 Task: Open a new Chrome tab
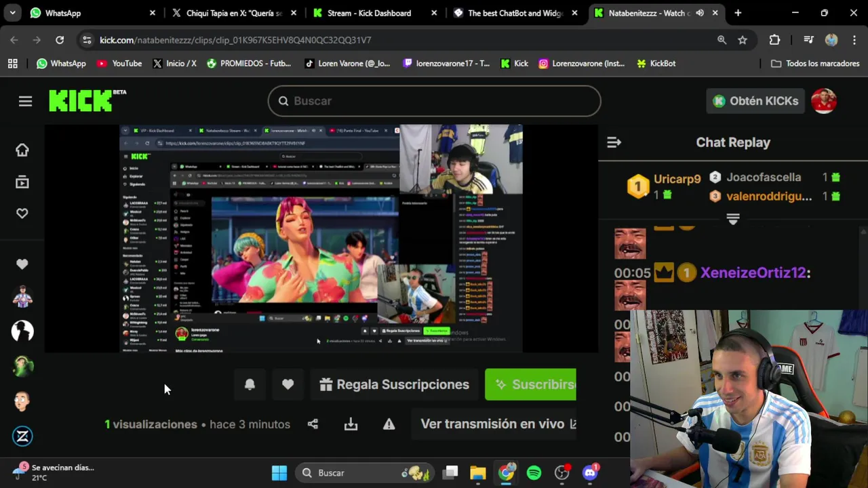[738, 13]
